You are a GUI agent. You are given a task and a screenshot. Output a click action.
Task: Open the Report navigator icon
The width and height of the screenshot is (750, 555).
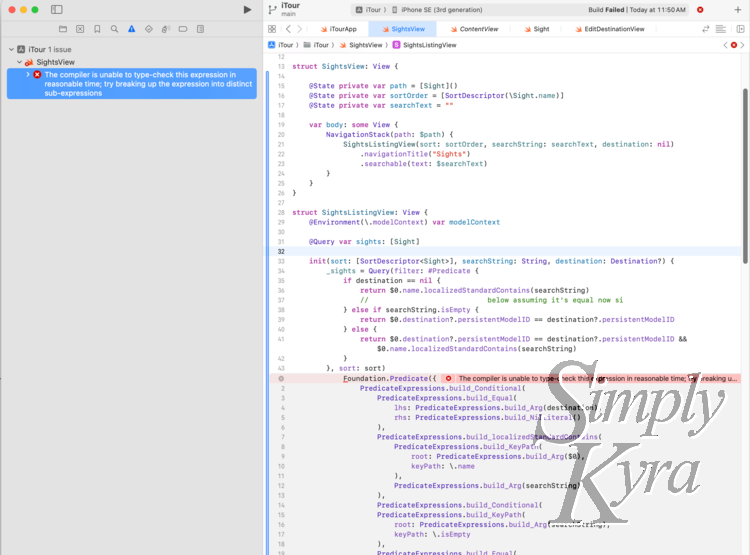(200, 29)
